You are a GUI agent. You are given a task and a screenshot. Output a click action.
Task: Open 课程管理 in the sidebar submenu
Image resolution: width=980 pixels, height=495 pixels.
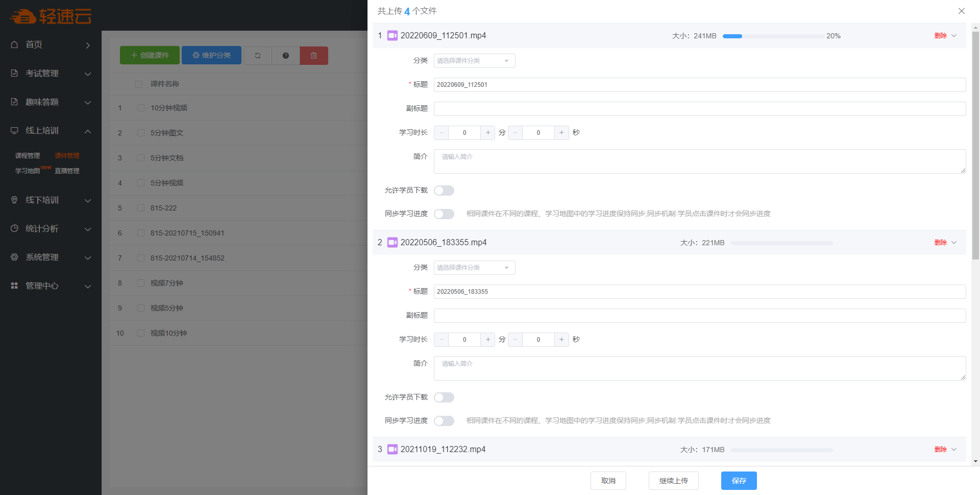tap(28, 156)
